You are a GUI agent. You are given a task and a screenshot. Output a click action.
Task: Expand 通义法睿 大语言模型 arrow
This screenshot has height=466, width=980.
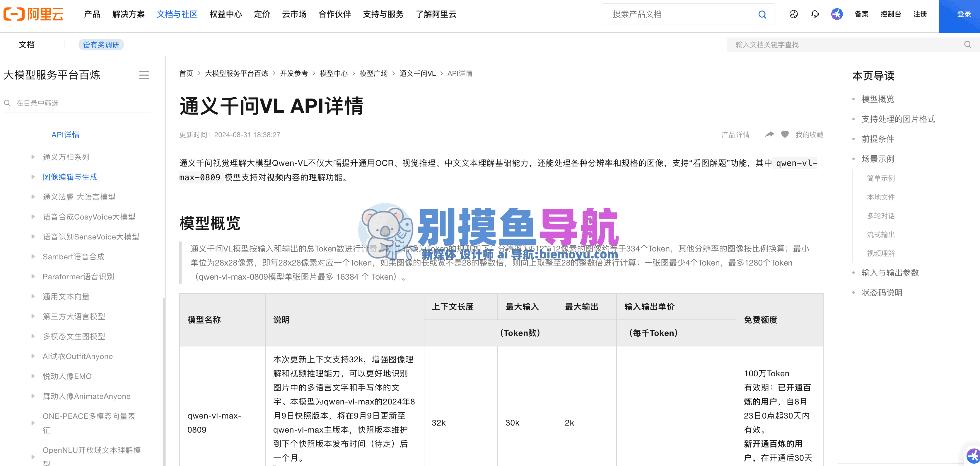pyautogui.click(x=33, y=197)
